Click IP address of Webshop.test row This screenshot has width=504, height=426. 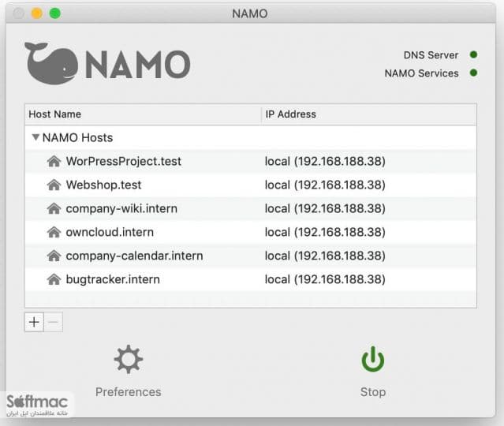(325, 185)
